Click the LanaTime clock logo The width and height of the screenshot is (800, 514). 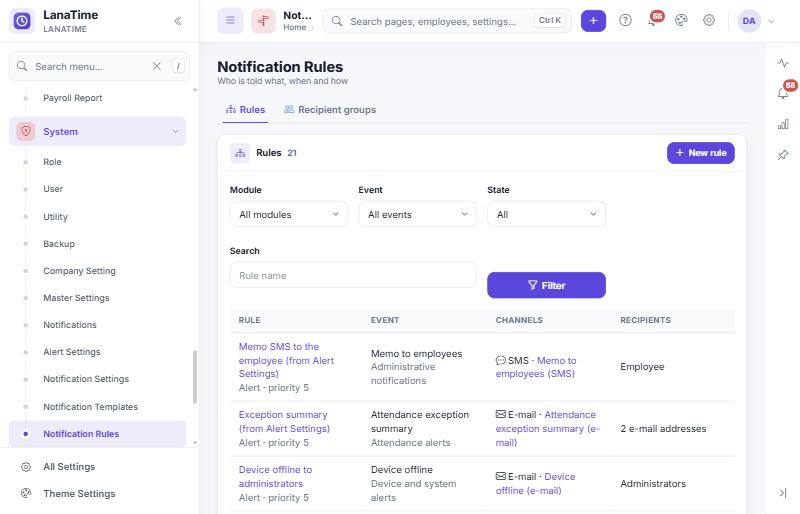pyautogui.click(x=22, y=21)
